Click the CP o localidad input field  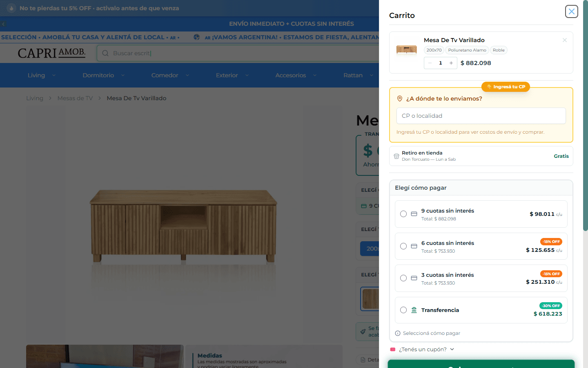(481, 116)
